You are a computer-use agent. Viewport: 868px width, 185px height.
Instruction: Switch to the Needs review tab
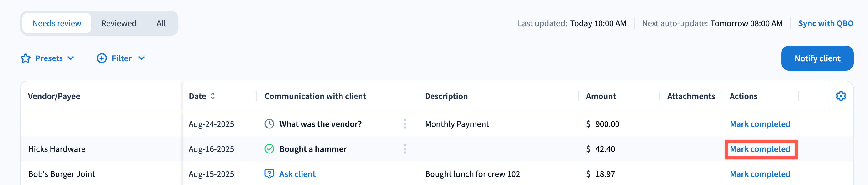click(57, 23)
